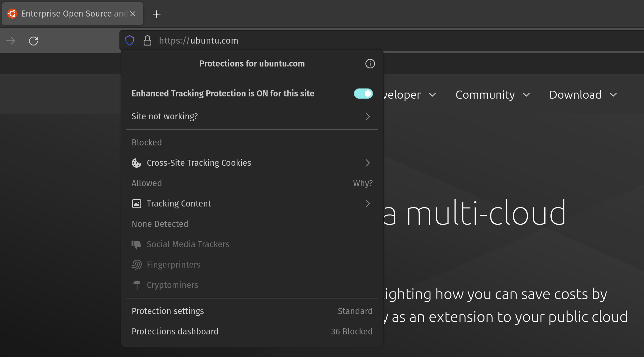The image size is (644, 357).
Task: Open Protection settings
Action: click(252, 311)
